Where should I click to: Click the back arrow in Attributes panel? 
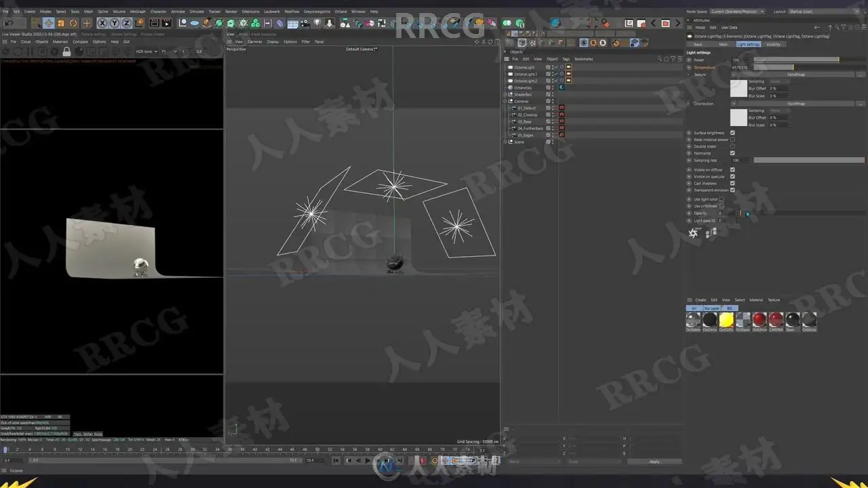pos(816,28)
